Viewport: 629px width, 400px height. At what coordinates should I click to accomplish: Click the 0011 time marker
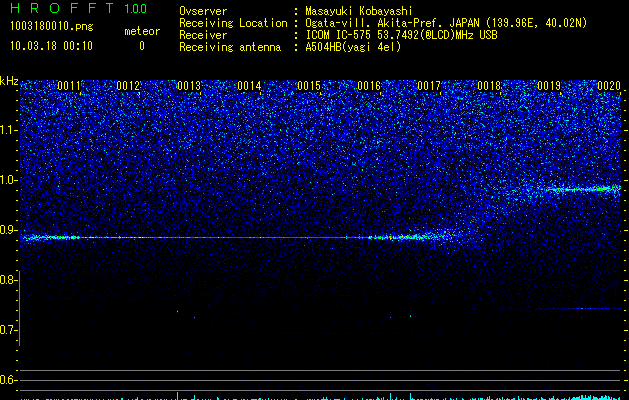[x=69, y=86]
